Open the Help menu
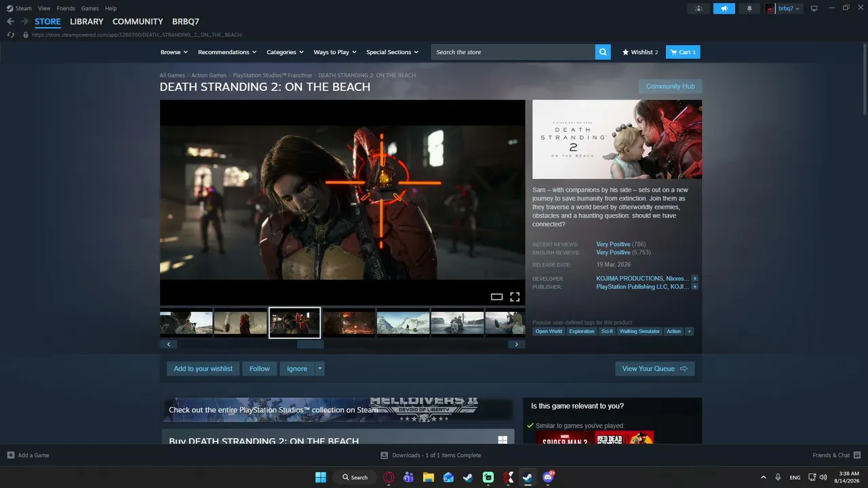 111,9
